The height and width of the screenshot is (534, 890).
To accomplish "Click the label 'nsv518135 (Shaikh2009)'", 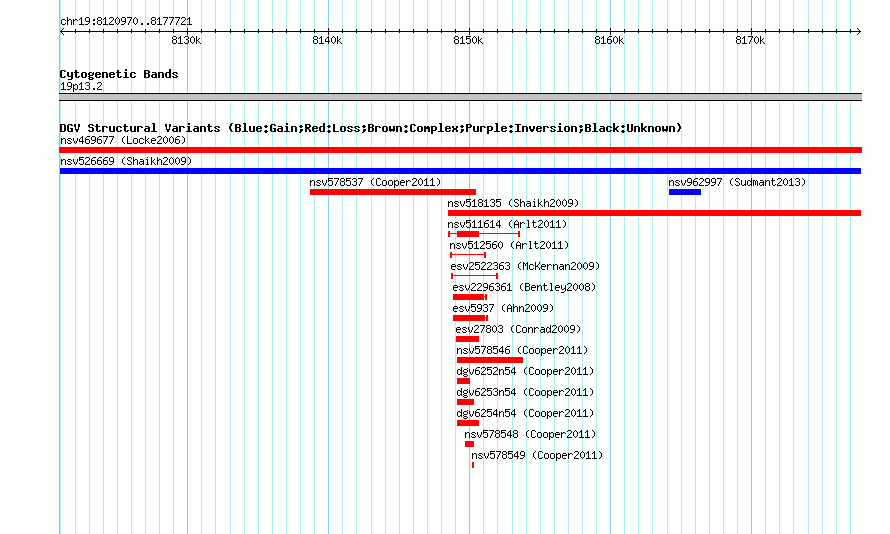I will [x=513, y=203].
